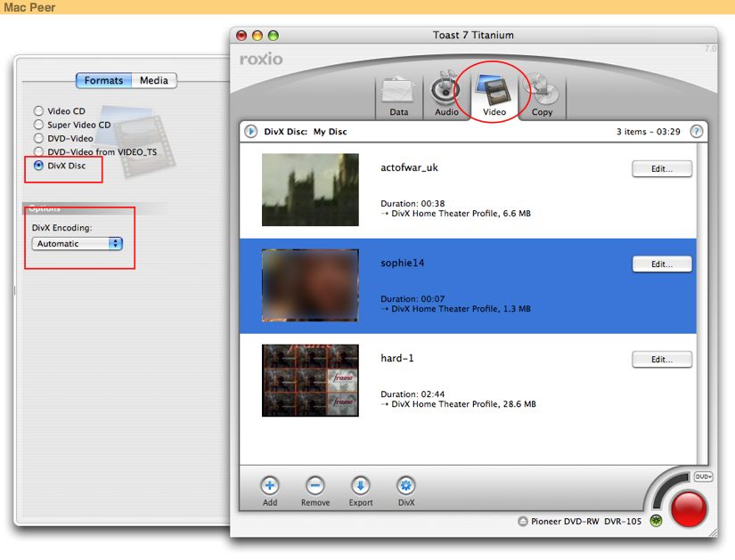Select the Media tab in drawer
Viewport: 735px width, 560px height.
154,81
